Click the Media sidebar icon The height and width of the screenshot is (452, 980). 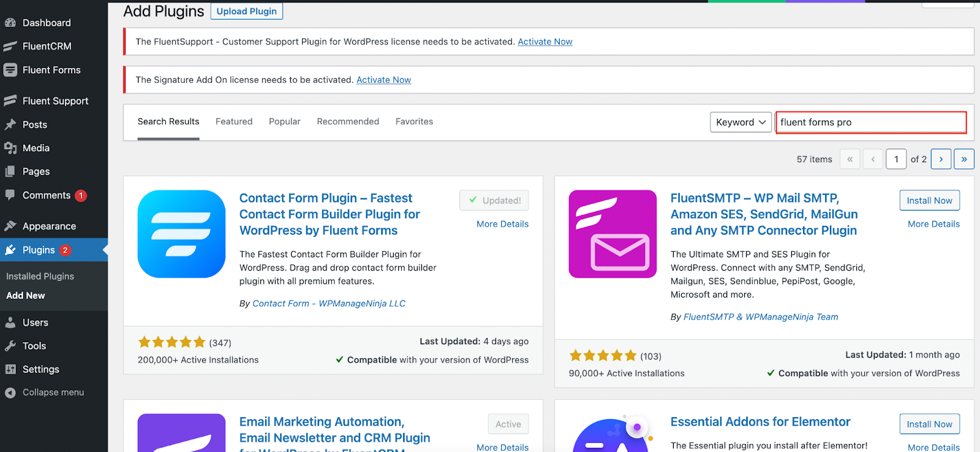point(10,148)
